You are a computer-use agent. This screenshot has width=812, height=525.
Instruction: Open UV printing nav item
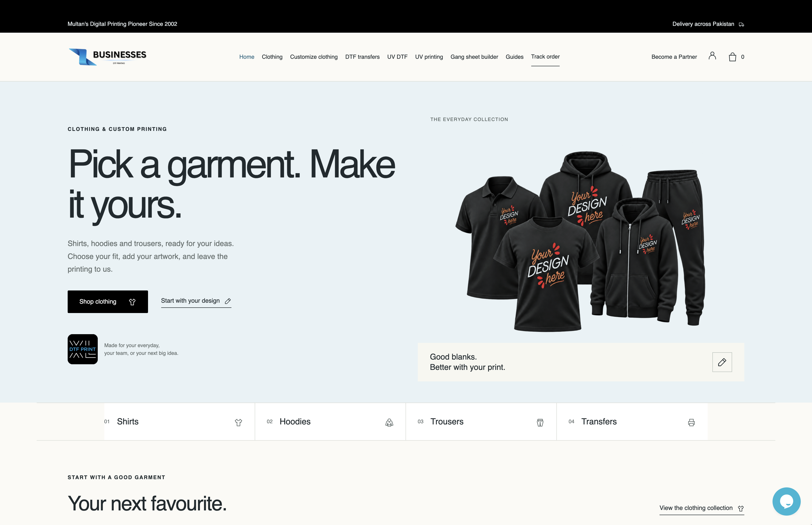click(429, 57)
